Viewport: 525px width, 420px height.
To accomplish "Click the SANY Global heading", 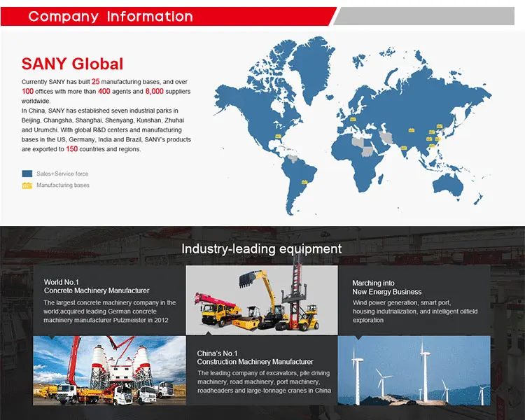I will coord(72,64).
